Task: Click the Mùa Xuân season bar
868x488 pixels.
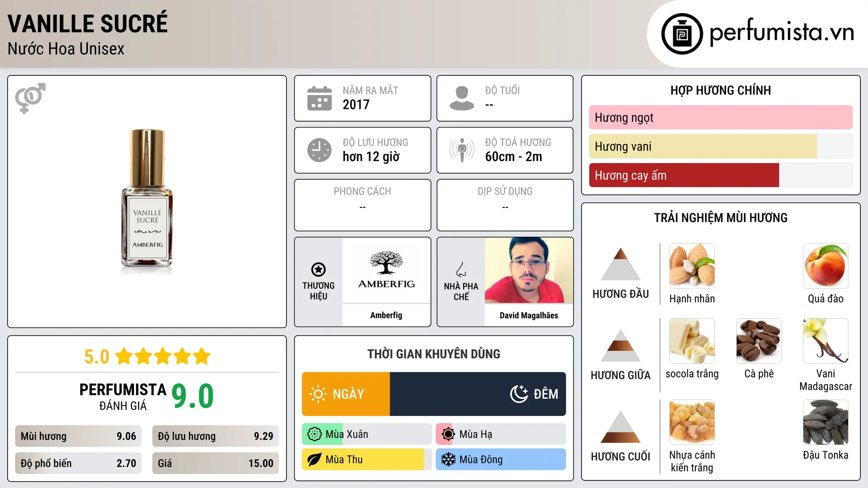Action: coord(367,434)
